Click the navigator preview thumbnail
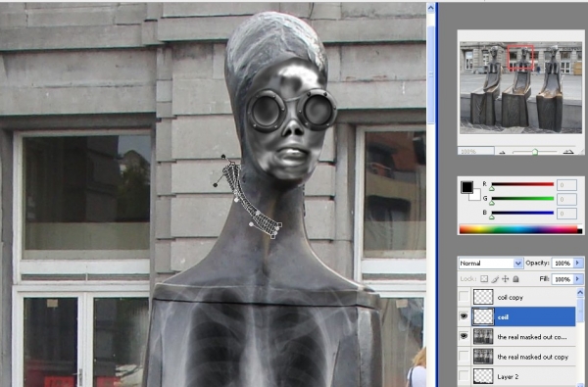 coord(521,87)
